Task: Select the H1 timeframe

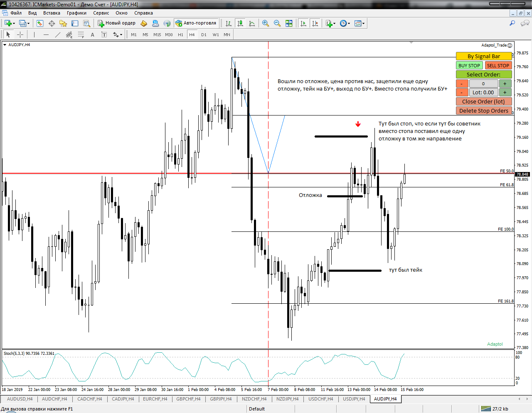Action: pyautogui.click(x=180, y=34)
